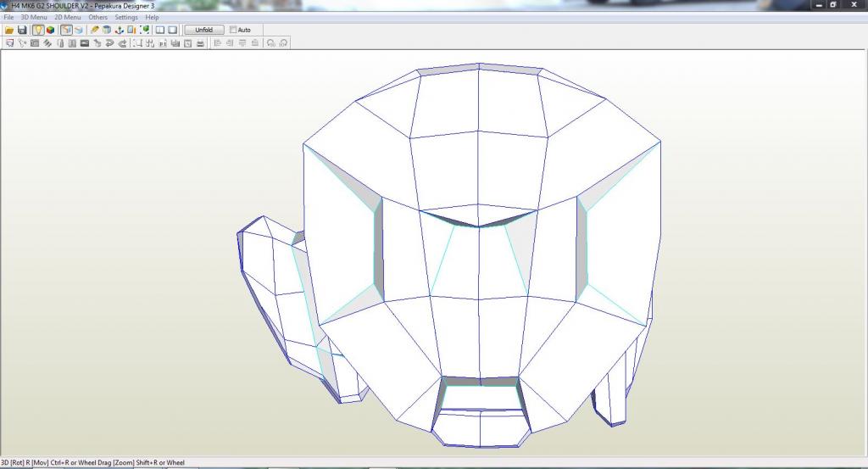Enable the Auto checkbox

(x=233, y=30)
